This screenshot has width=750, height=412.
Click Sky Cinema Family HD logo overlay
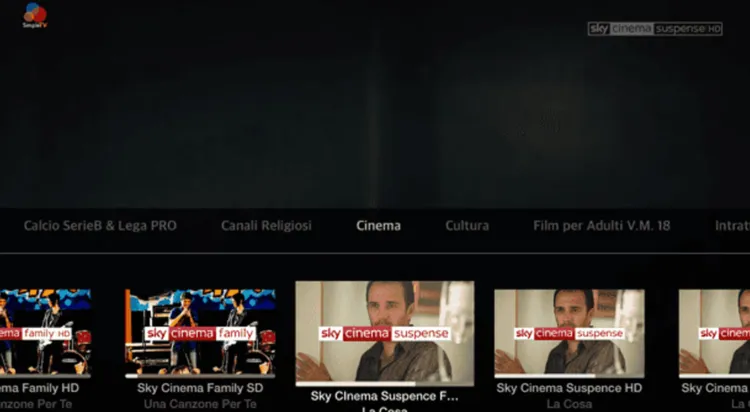point(36,332)
